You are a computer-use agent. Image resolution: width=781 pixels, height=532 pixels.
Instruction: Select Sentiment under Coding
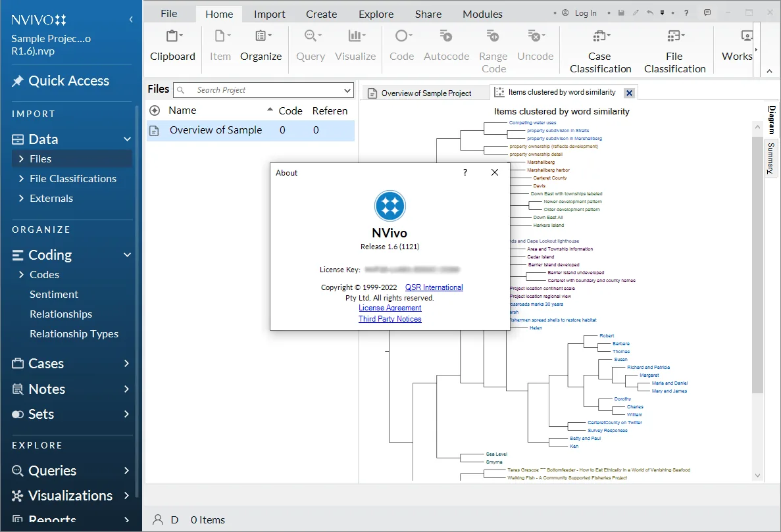(x=54, y=294)
